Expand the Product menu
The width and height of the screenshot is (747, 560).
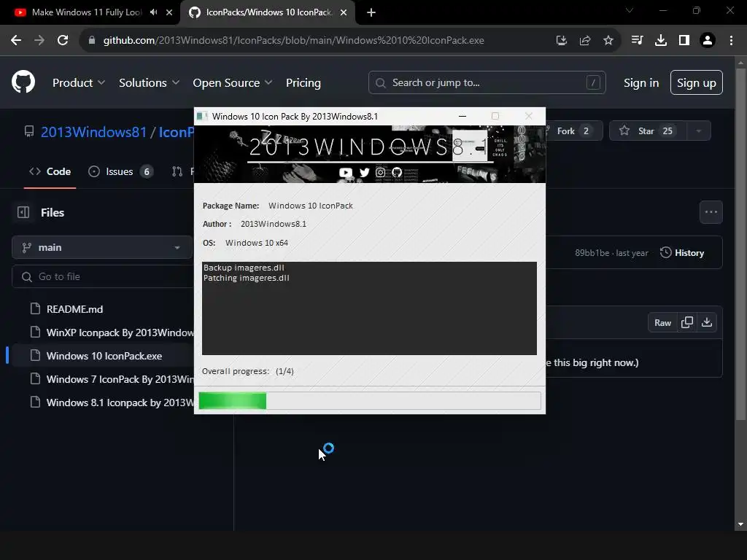(79, 83)
